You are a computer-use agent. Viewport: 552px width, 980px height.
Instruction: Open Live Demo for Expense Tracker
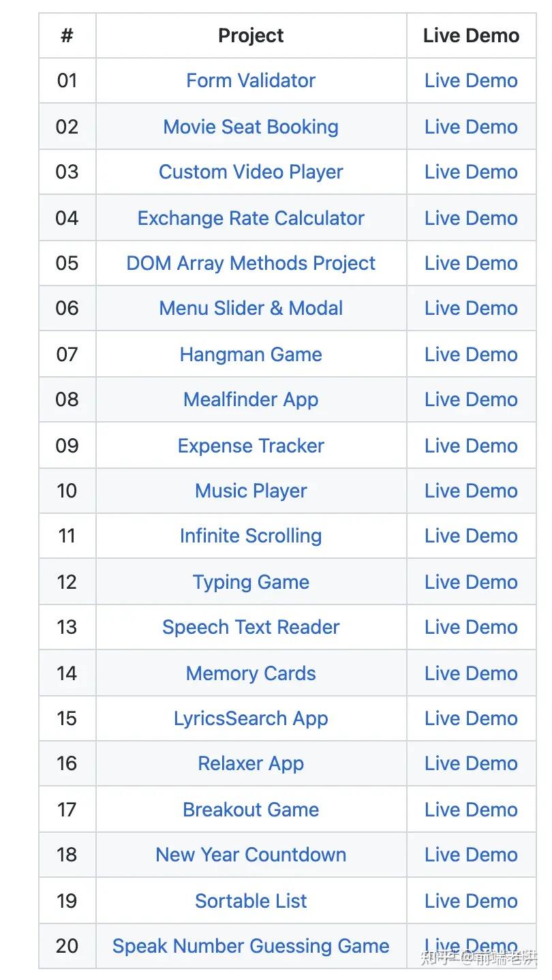tap(471, 446)
